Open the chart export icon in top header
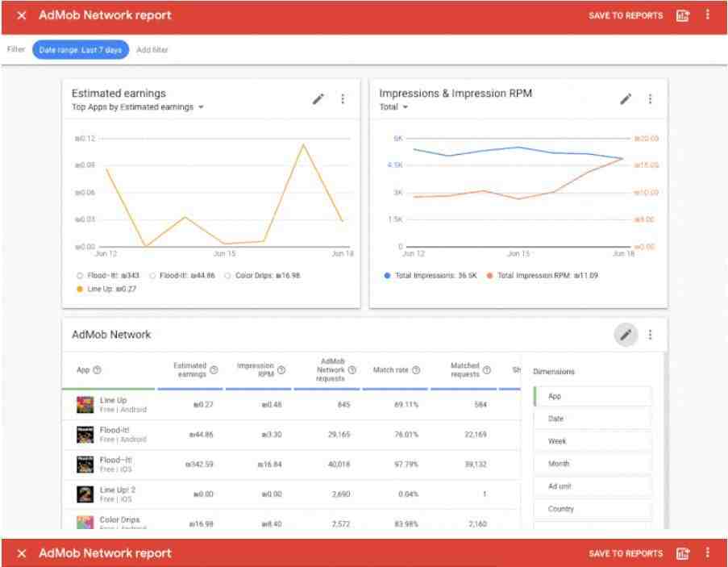 click(683, 15)
